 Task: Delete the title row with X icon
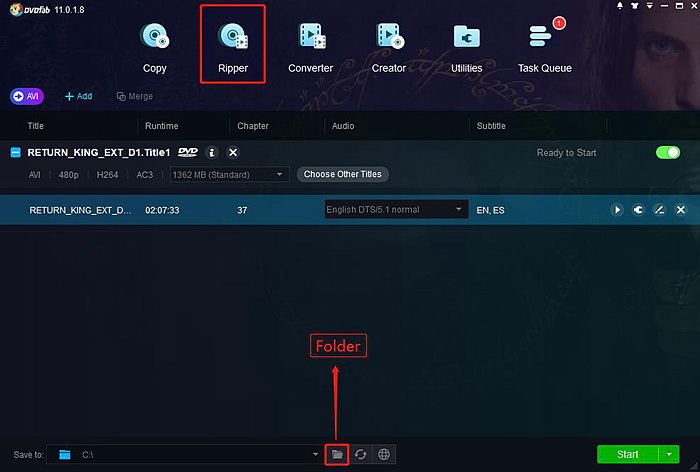pos(681,210)
